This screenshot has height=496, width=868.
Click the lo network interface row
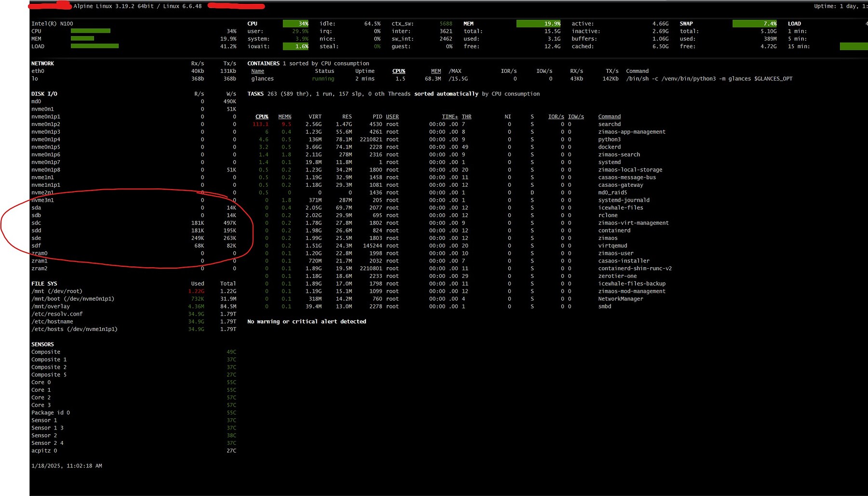click(x=134, y=79)
